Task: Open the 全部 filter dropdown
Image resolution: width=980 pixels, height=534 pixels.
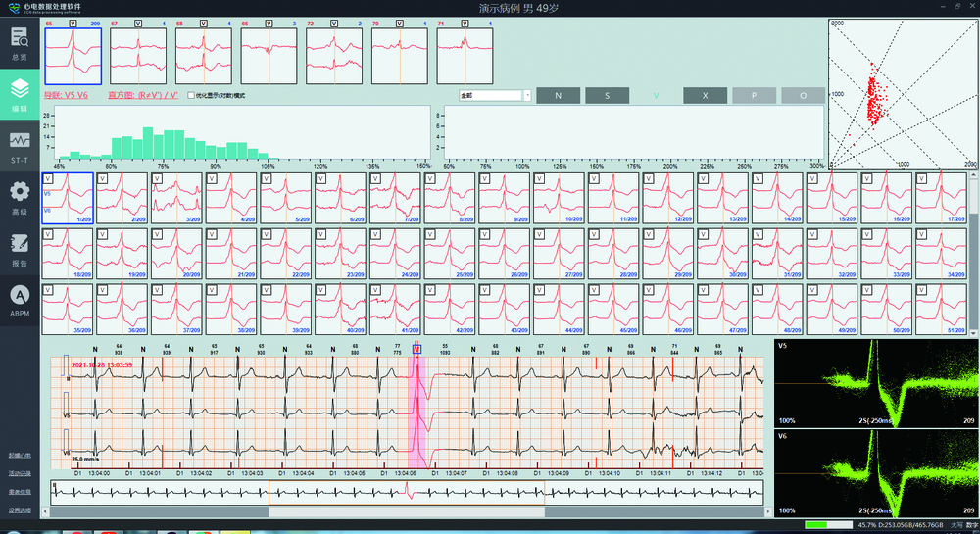Action: tap(495, 96)
